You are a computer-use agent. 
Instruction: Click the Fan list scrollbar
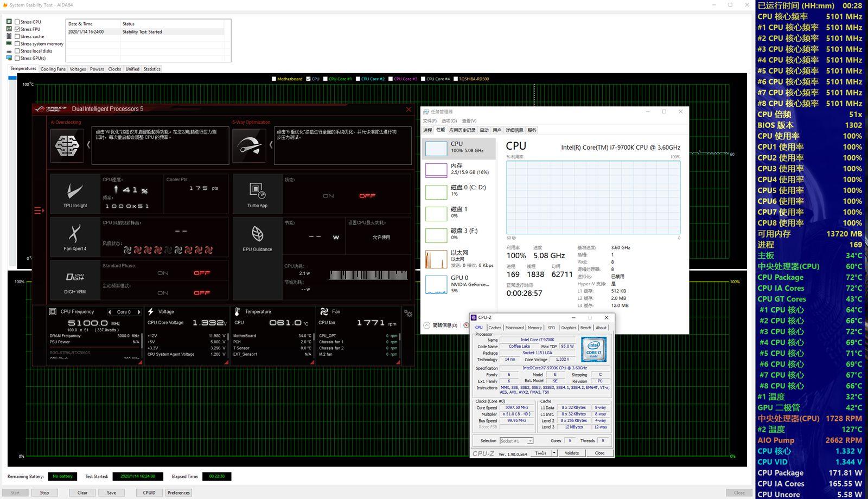pos(400,345)
